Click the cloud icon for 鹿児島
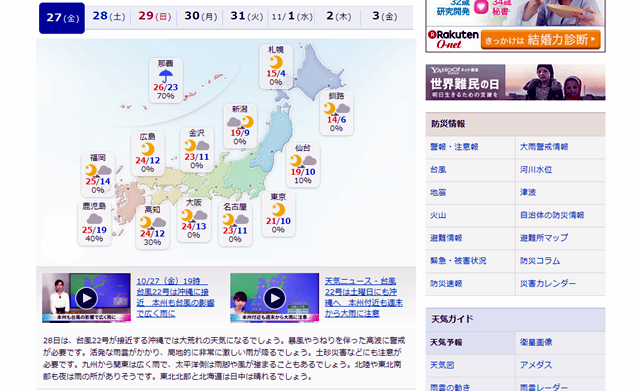 (x=94, y=219)
